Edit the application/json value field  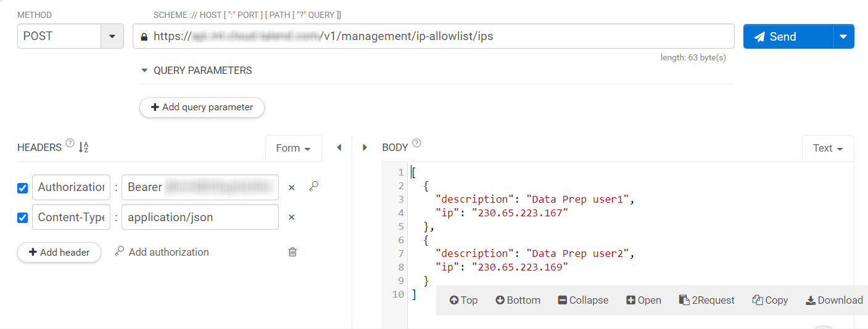click(x=200, y=217)
